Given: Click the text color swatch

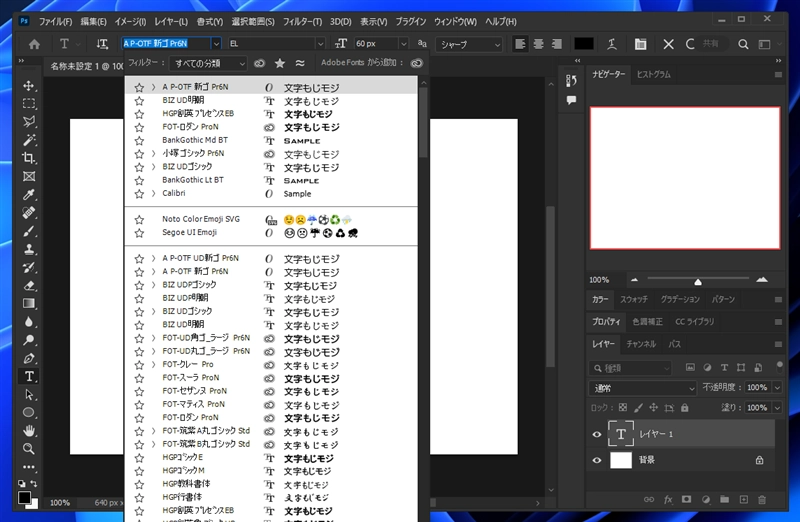Looking at the screenshot, I should (x=584, y=44).
